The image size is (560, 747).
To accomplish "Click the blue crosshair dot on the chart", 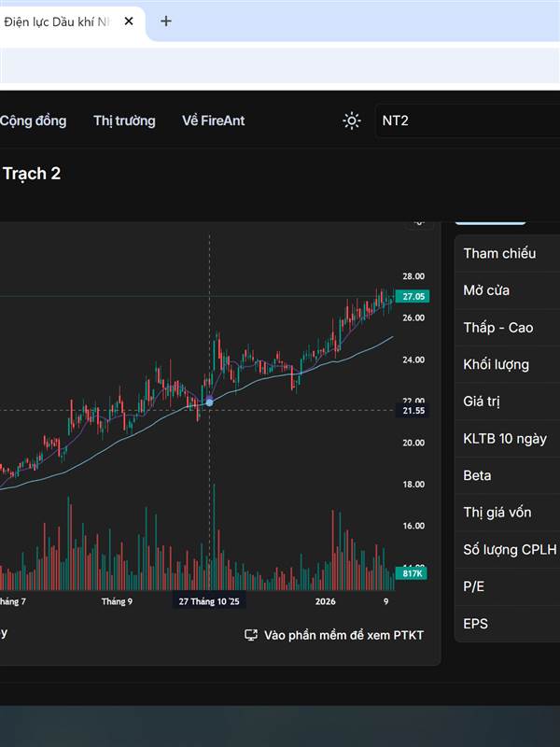I will point(209,402).
